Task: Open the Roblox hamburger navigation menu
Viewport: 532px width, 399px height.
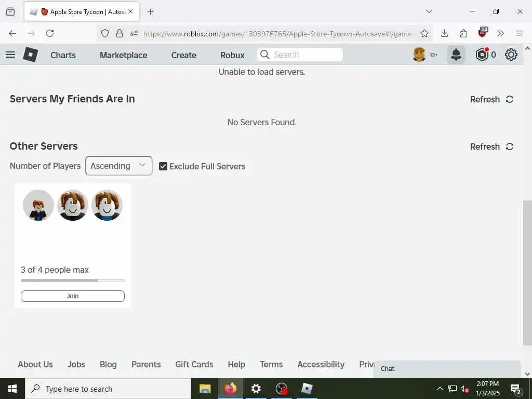Action: click(10, 55)
